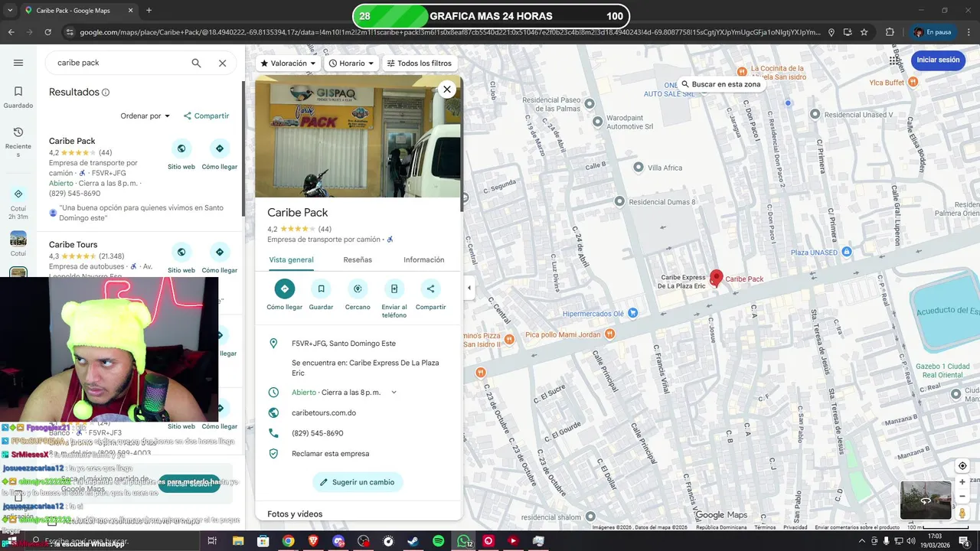Click the search magnifier in the search box
Viewport: 980px width, 551px height.
click(x=196, y=63)
